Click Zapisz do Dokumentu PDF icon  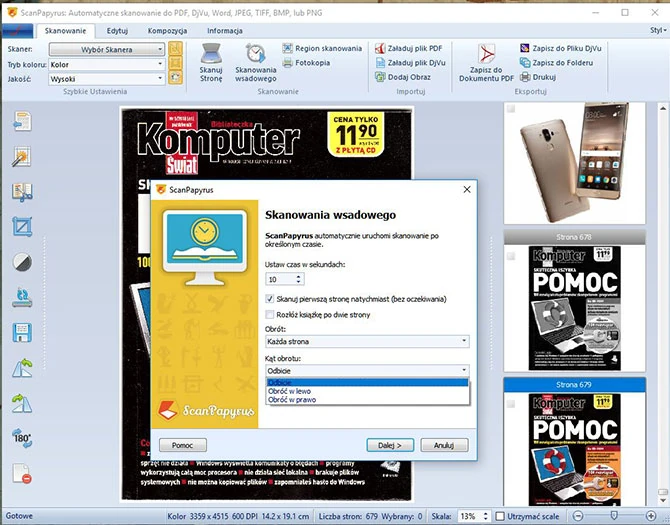click(x=486, y=54)
